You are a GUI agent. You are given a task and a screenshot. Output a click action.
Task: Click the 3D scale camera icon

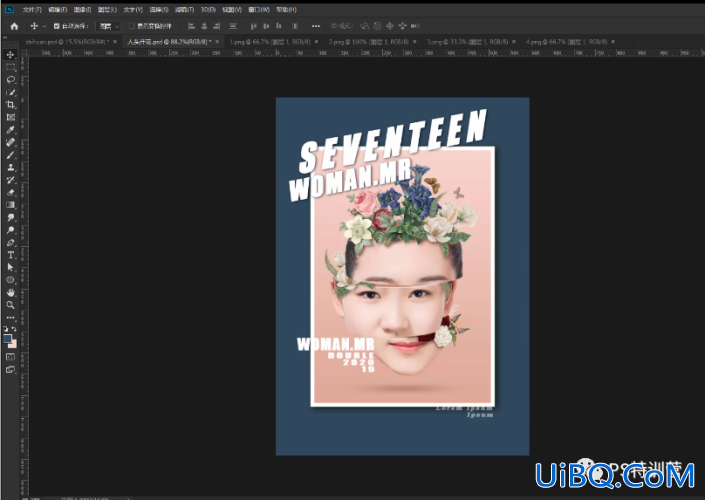[x=415, y=26]
